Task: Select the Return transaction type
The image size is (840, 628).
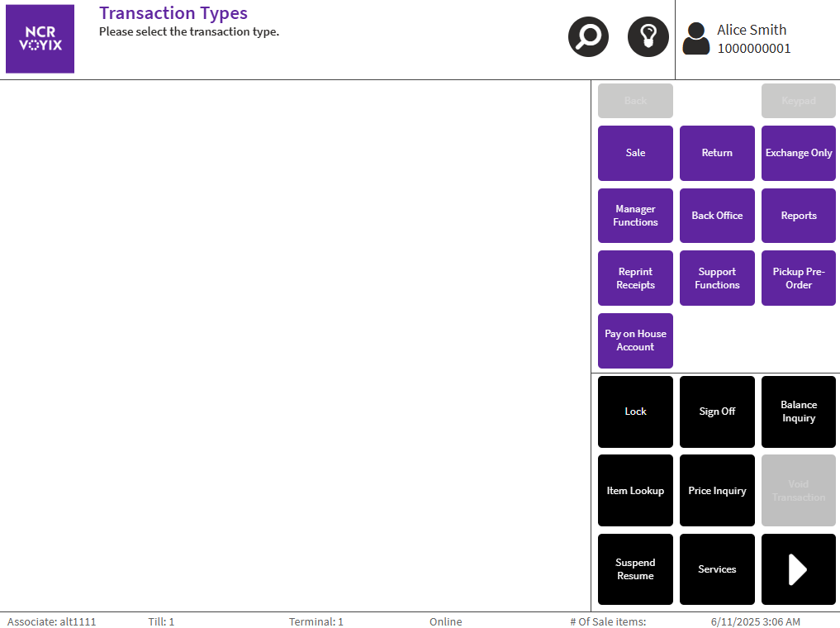Action: pyautogui.click(x=717, y=153)
